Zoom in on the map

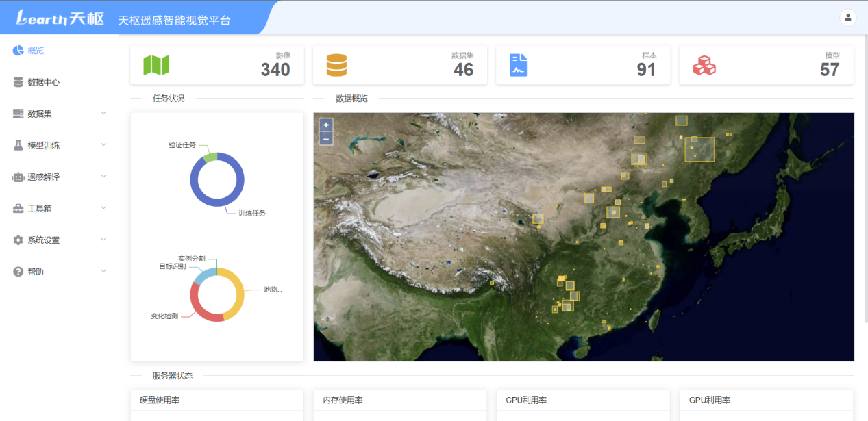326,125
